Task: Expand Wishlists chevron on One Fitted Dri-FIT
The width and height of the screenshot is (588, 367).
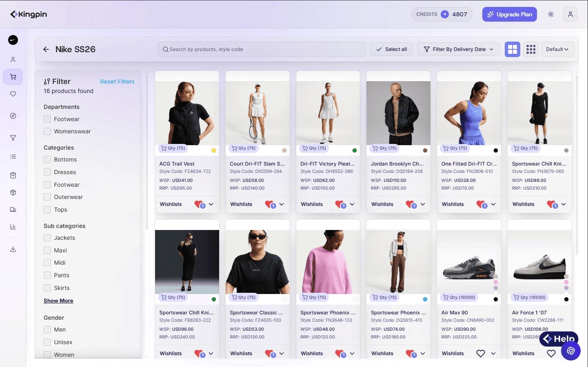Action: tap(493, 204)
